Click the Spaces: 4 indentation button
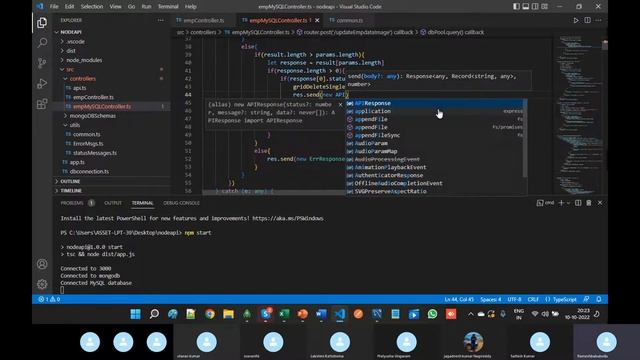 click(491, 299)
